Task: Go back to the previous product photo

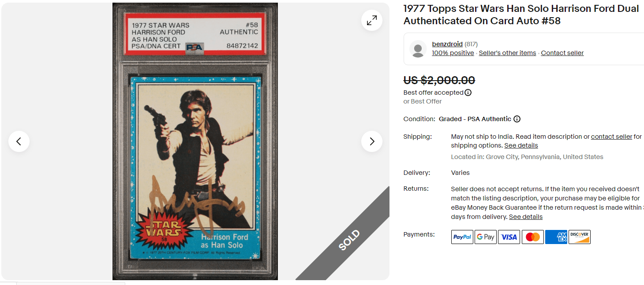Action: click(19, 141)
